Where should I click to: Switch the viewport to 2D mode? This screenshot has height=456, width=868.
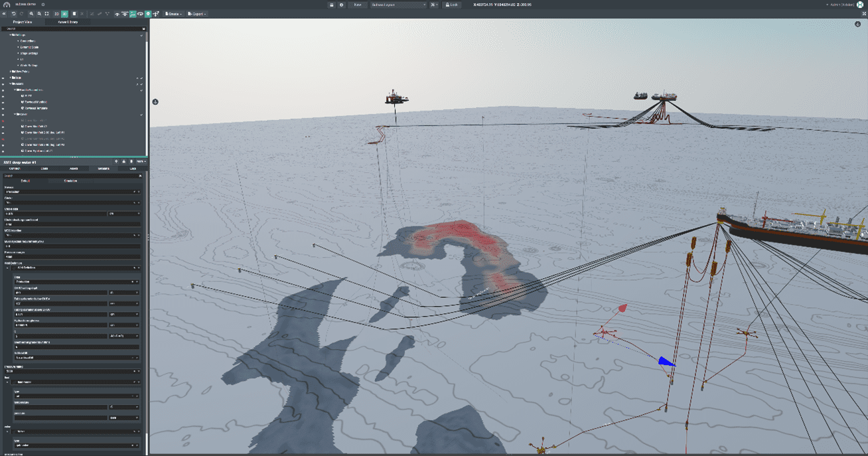pyautogui.click(x=56, y=14)
